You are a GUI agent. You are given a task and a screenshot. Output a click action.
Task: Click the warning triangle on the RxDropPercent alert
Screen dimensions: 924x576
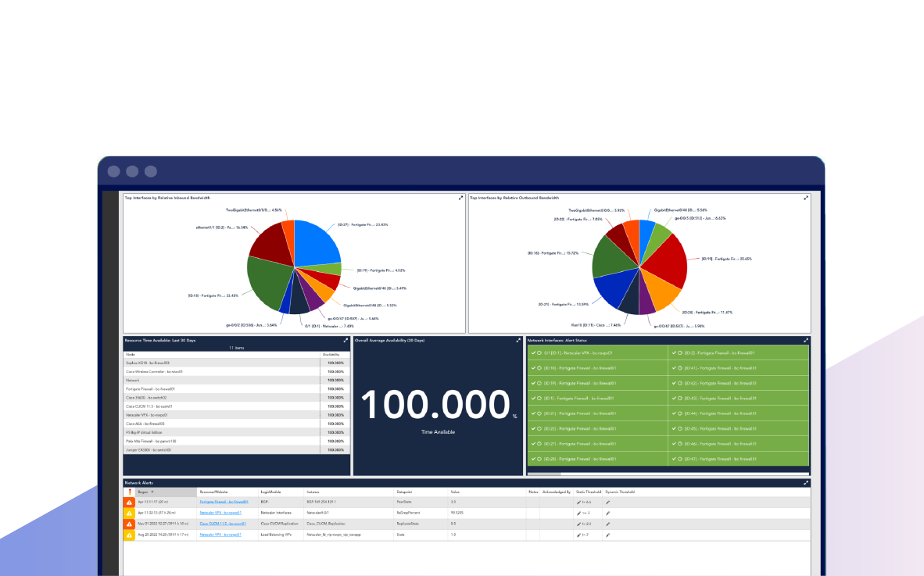[130, 514]
